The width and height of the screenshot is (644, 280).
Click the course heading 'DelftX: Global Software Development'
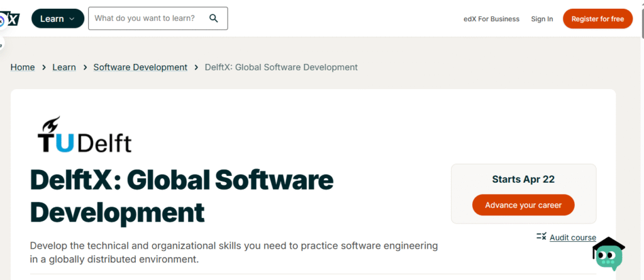click(x=182, y=196)
